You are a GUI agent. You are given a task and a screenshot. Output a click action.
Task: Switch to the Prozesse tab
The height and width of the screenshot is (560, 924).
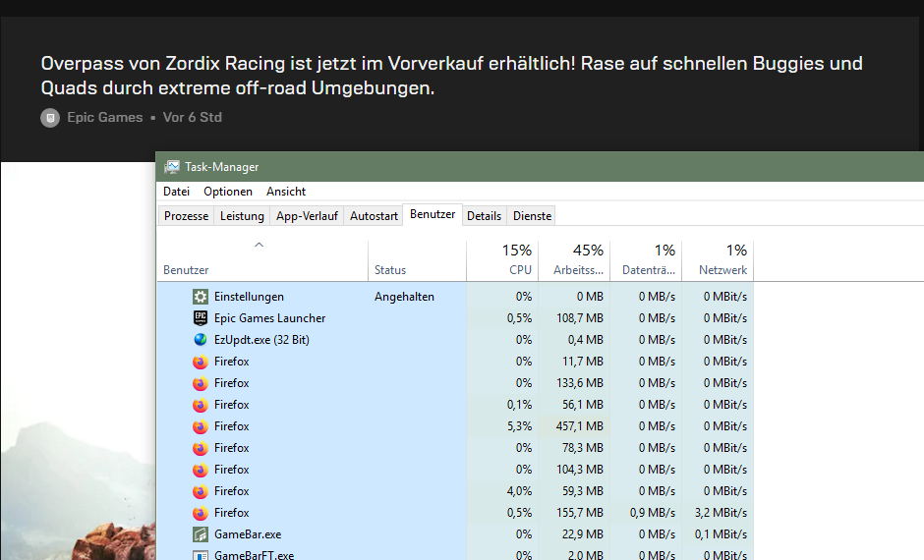point(186,216)
